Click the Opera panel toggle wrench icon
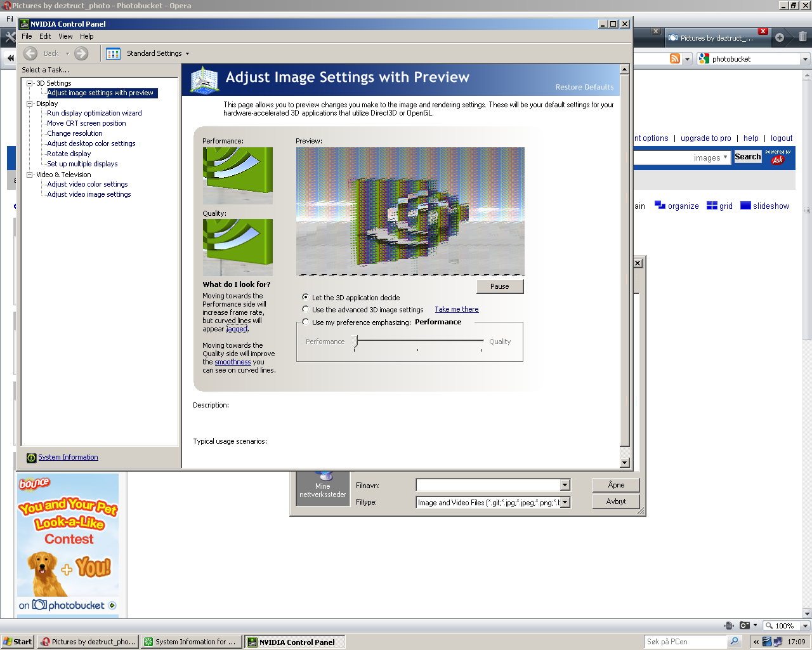Screen dimensions: 812x650 pos(10,37)
